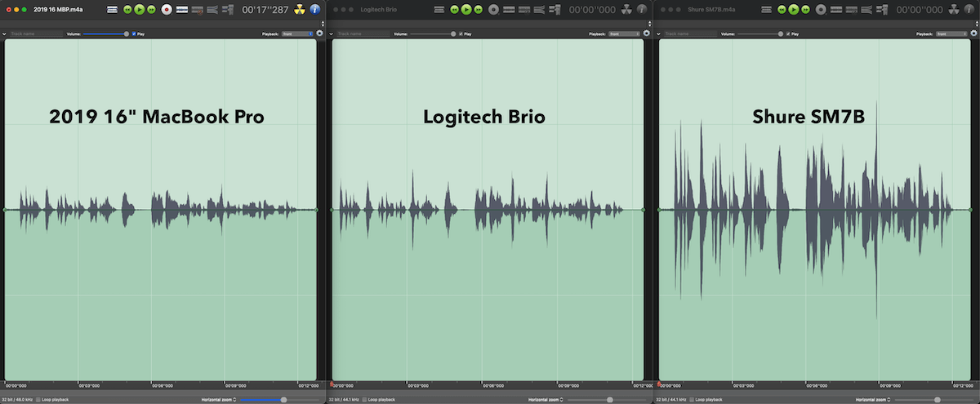Toggle Play checkbox in Logitech Brio track
The height and width of the screenshot is (404, 980).
coord(461,34)
